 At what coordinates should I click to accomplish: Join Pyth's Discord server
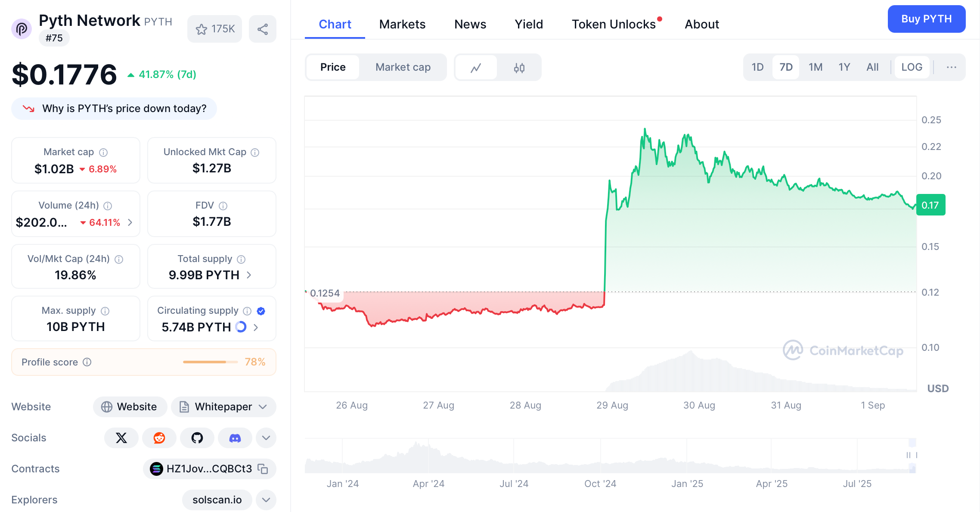(235, 437)
